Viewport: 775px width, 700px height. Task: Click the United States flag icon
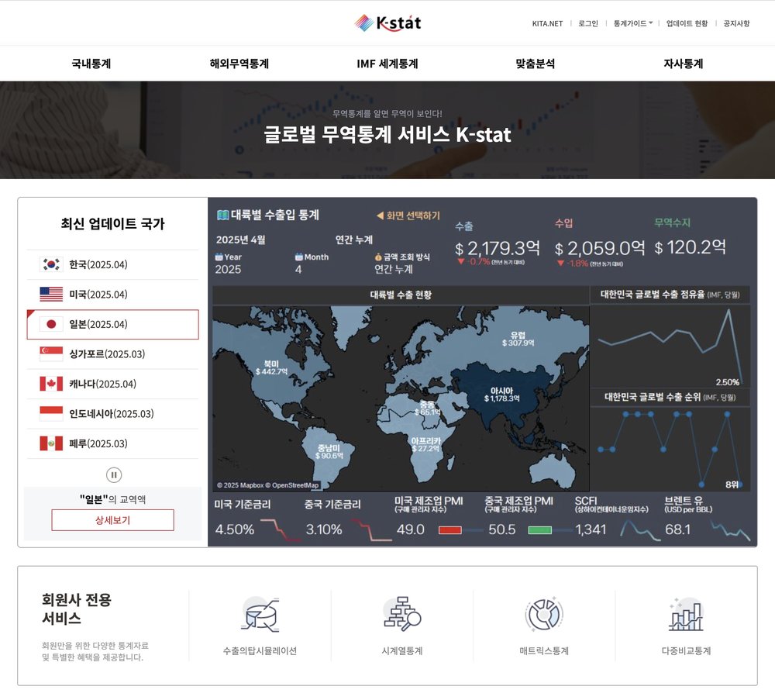click(x=51, y=294)
